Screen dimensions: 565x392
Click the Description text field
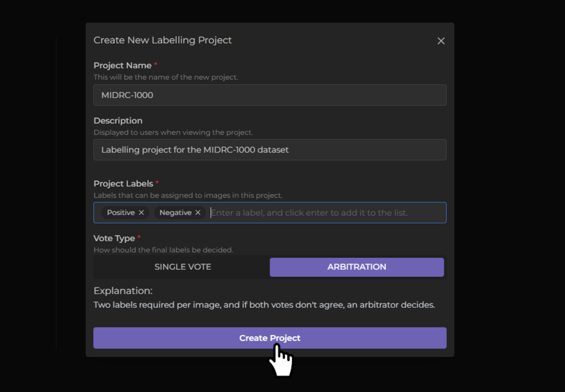(270, 149)
